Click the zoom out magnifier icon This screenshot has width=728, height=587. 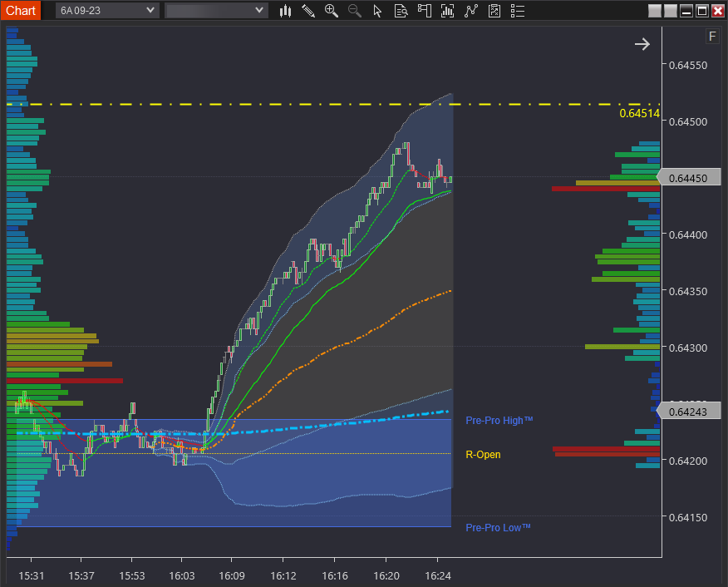[x=355, y=11]
